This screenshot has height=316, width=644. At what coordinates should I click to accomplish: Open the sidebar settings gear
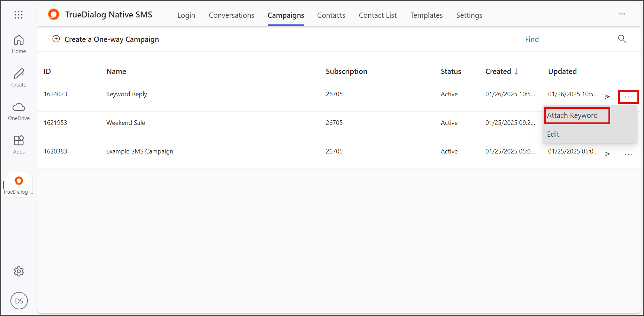point(19,271)
